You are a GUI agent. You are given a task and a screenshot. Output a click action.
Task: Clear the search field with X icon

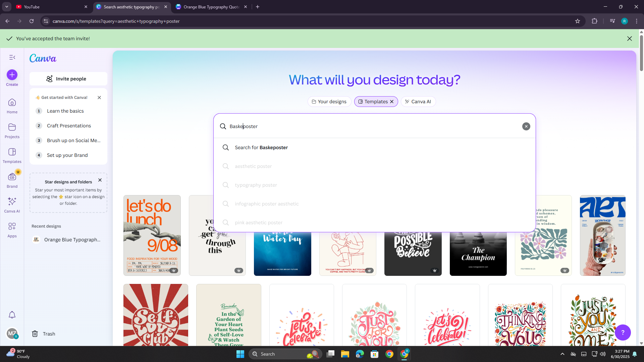coord(526,126)
